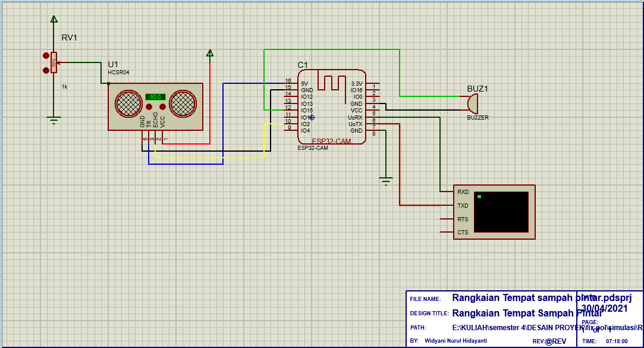The width and height of the screenshot is (644, 348).
Task: Select the IO2 pin label
Action: (x=305, y=124)
